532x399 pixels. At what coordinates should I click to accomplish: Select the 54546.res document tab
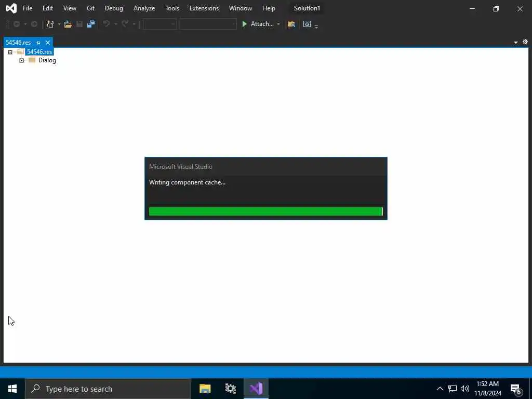coord(18,43)
